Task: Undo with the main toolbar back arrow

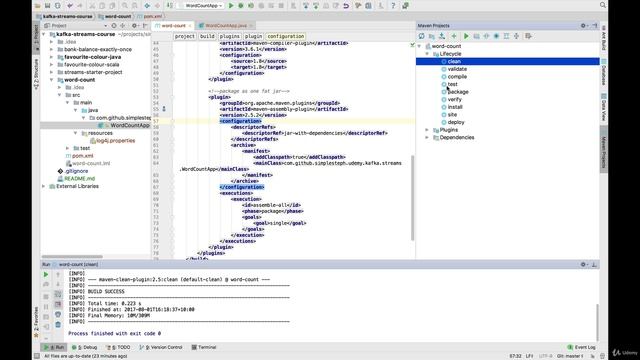Action: point(70,6)
